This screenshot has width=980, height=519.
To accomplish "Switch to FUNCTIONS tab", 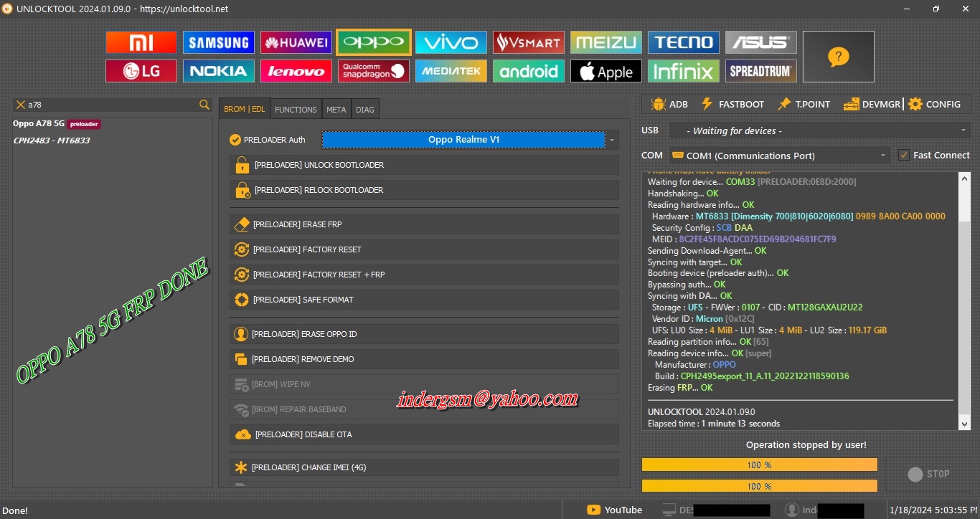I will pos(296,109).
